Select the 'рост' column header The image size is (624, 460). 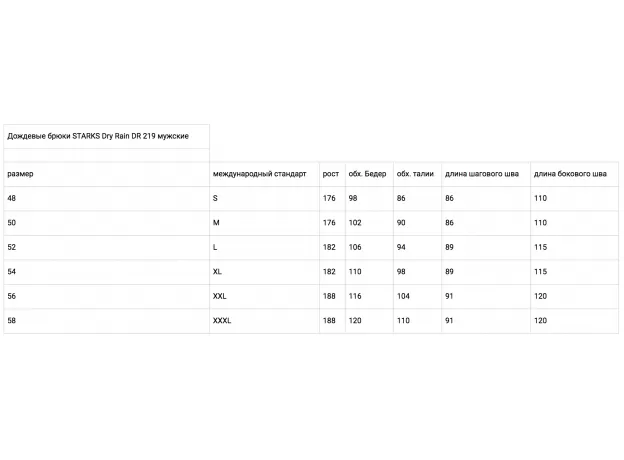tap(331, 174)
